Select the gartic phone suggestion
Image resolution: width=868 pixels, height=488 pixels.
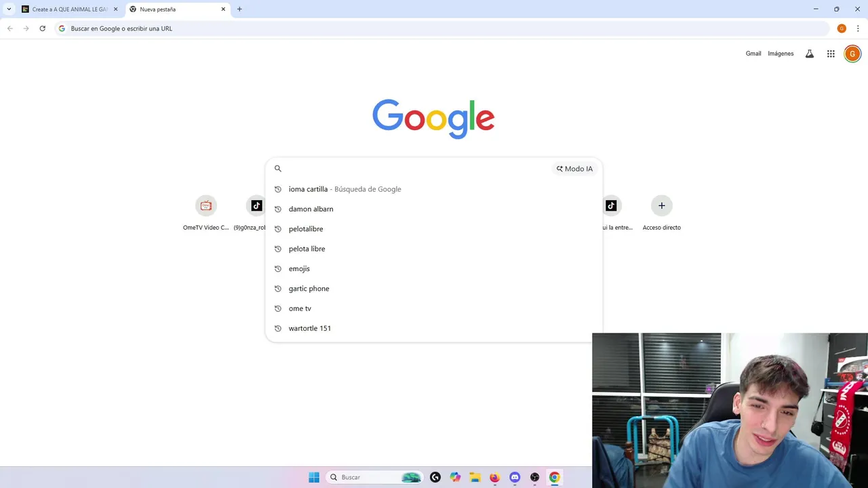(x=434, y=289)
